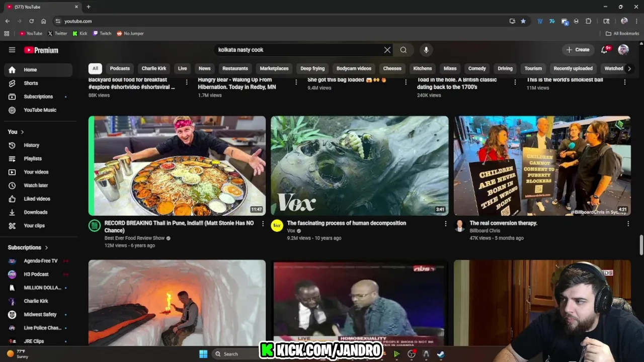Open the Midwest Safety subscription
The width and height of the screenshot is (644, 362).
coord(38,315)
